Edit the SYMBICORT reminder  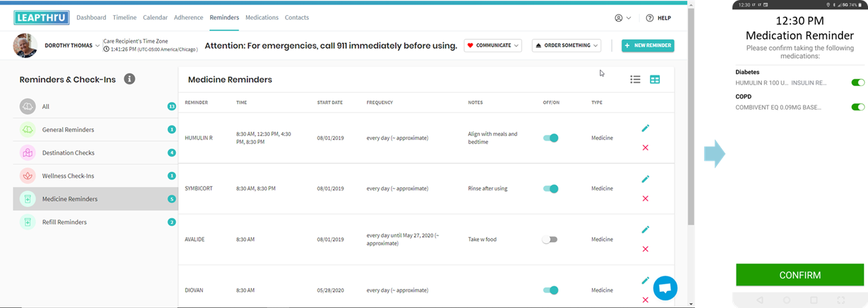click(x=646, y=178)
